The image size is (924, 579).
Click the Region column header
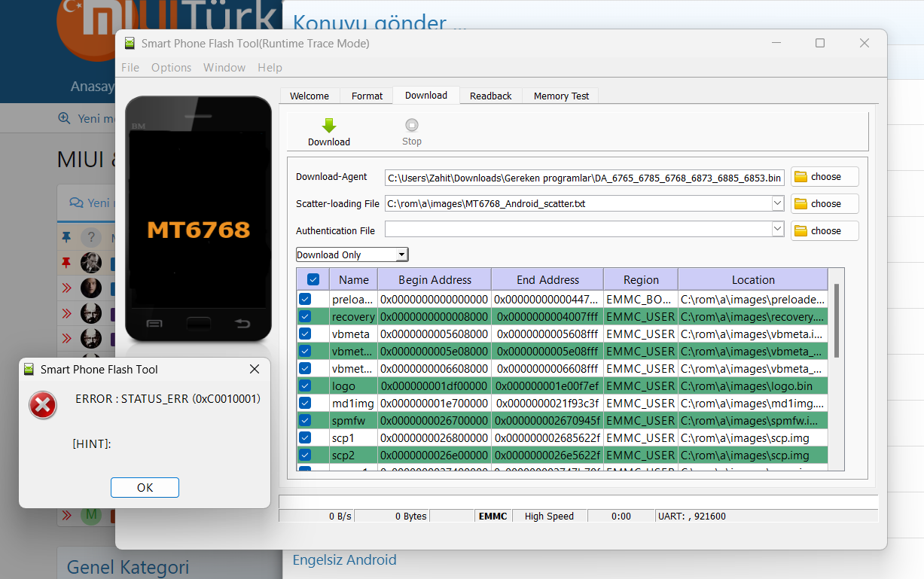tap(641, 279)
